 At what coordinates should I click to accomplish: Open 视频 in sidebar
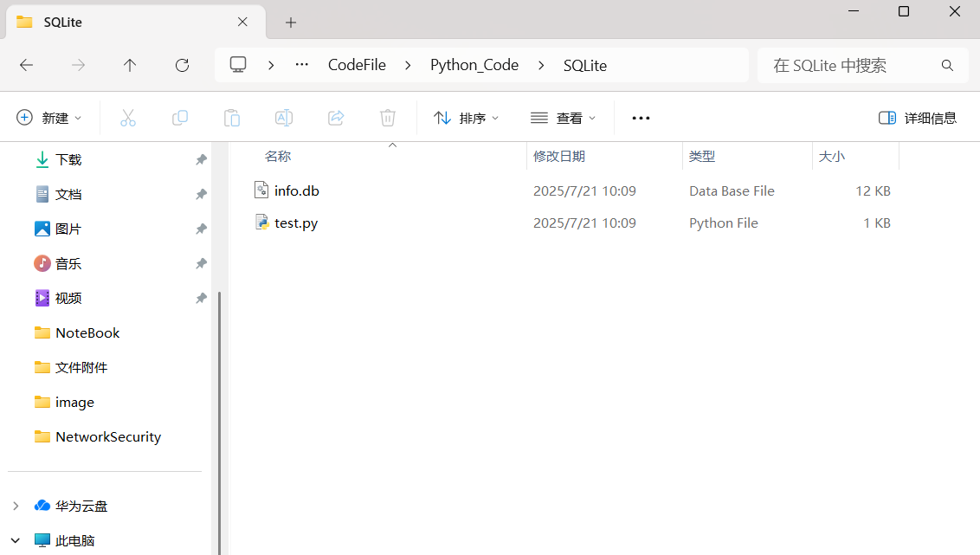click(68, 298)
